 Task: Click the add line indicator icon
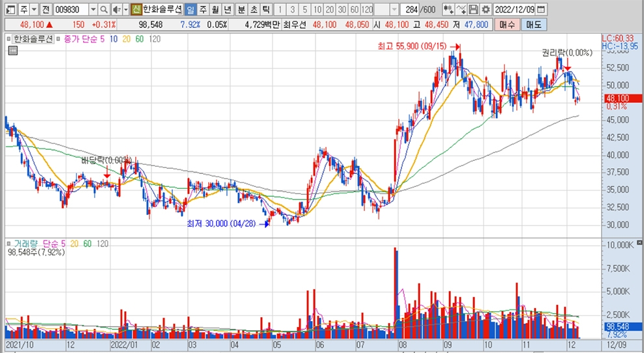(461, 9)
